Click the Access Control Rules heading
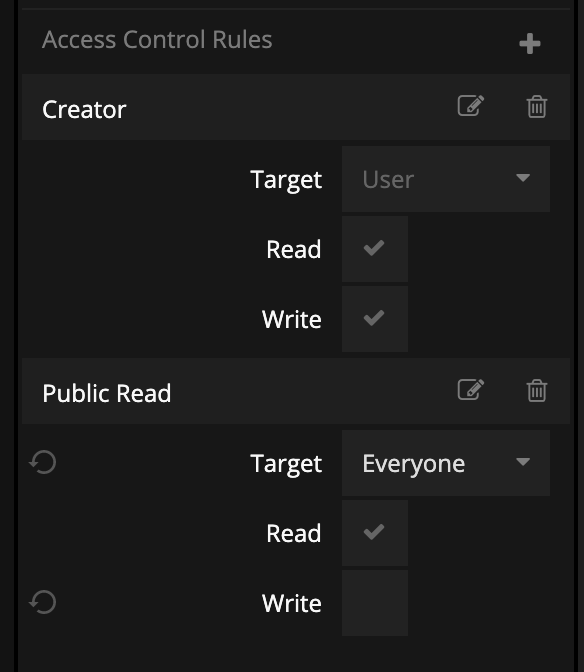Image resolution: width=584 pixels, height=672 pixels. [157, 40]
